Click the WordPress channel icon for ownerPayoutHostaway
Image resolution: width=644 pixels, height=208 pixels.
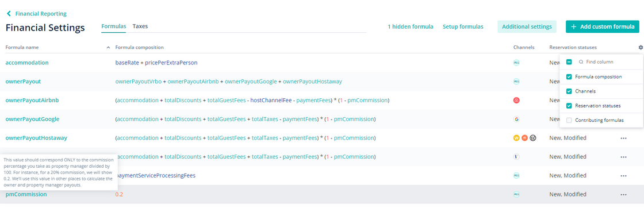532,138
